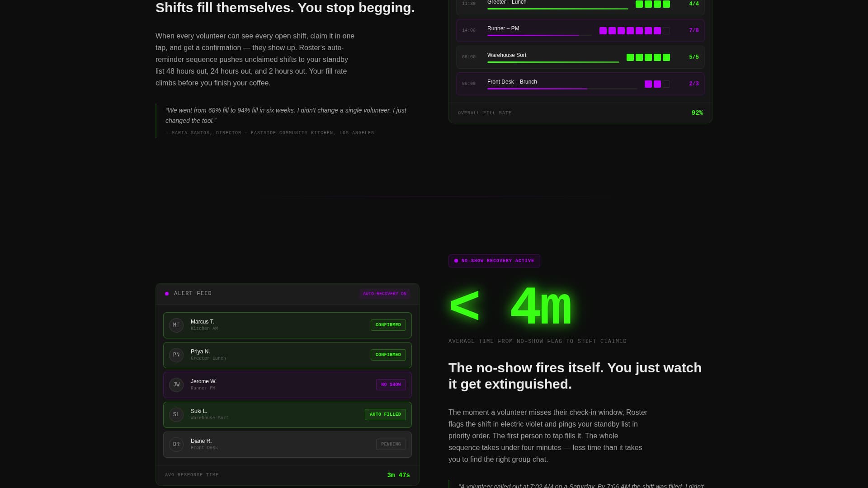Select the SL avatar for Suki L.
The height and width of the screenshot is (488, 868).
(176, 414)
